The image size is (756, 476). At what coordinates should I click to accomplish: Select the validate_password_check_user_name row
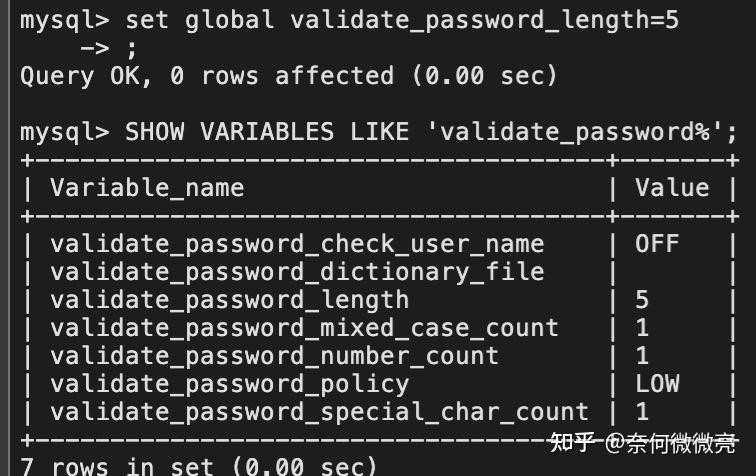379,244
